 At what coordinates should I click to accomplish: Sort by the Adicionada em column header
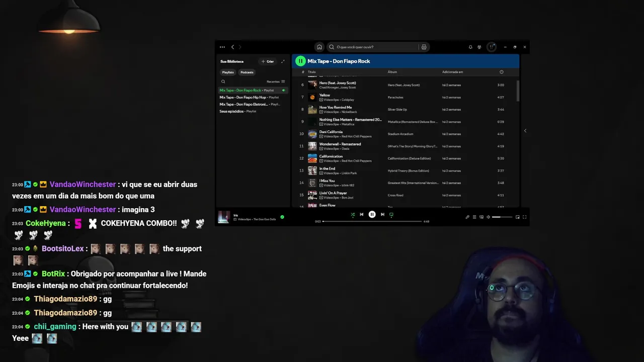[x=453, y=72]
